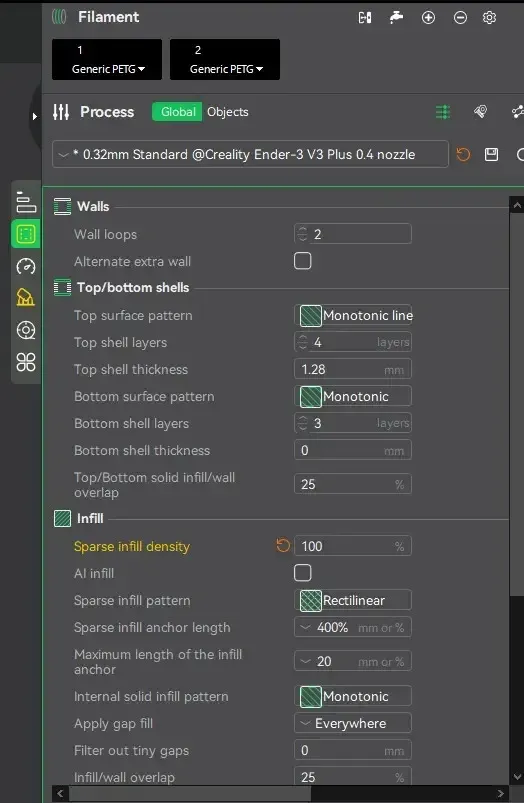This screenshot has width=524, height=803.
Task: Click the Top shell thickness 1.28 field
Action: (x=353, y=369)
